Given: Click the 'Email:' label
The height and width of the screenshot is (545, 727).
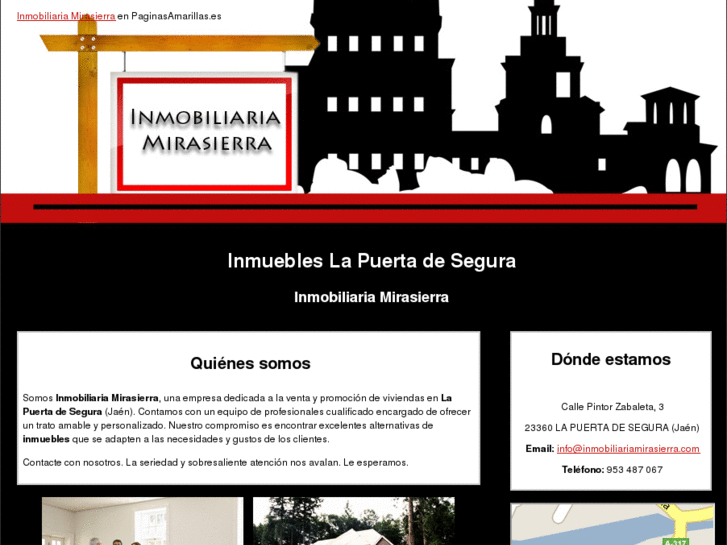Looking at the screenshot, I should [x=540, y=449].
